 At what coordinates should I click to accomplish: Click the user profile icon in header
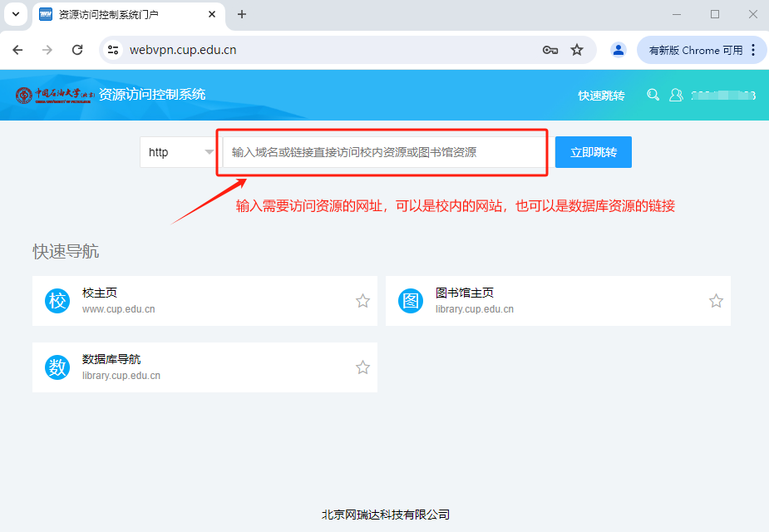coord(676,95)
